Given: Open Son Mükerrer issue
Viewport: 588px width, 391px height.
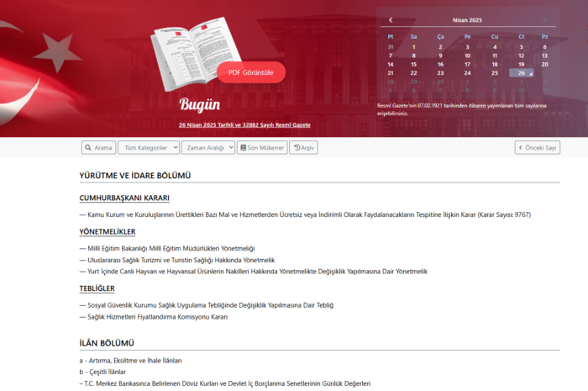Looking at the screenshot, I should point(262,147).
